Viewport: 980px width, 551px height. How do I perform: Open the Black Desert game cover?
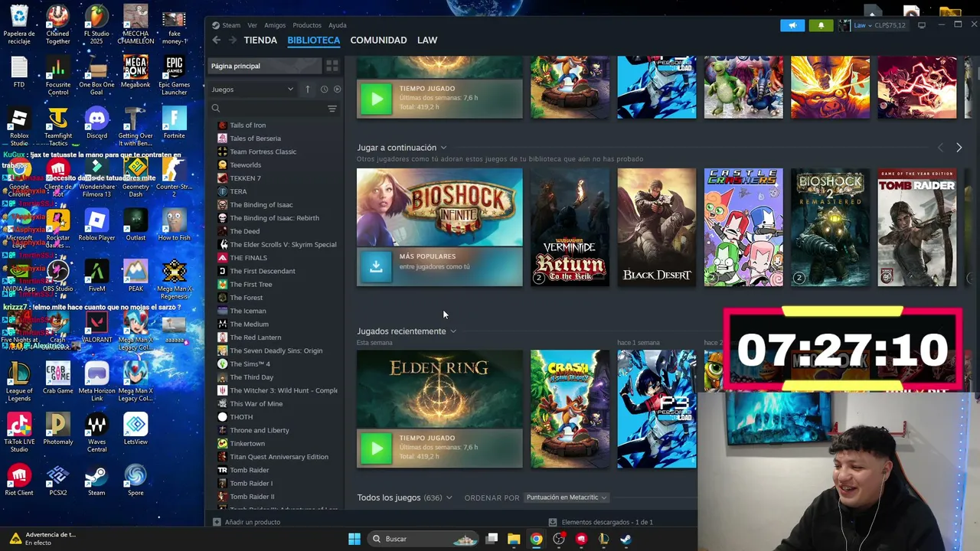point(657,227)
